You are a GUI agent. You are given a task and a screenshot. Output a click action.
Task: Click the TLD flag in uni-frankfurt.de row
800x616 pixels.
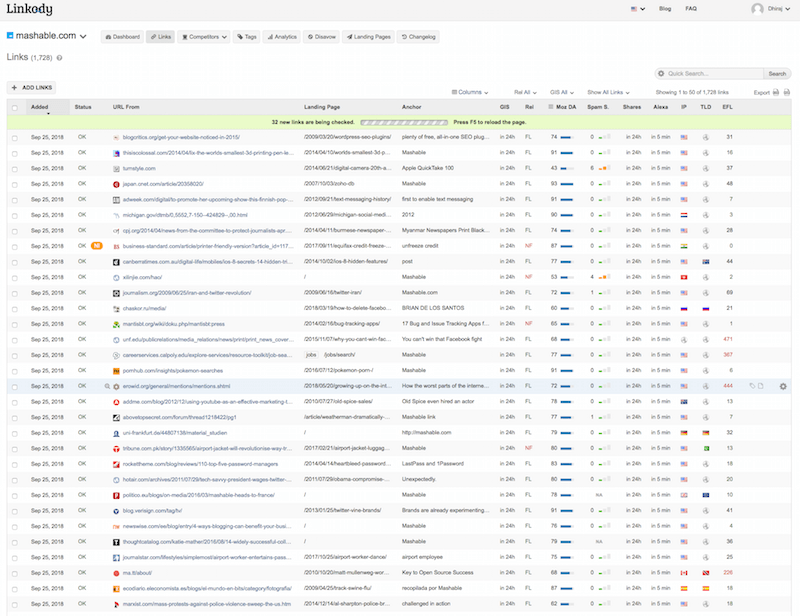point(706,433)
